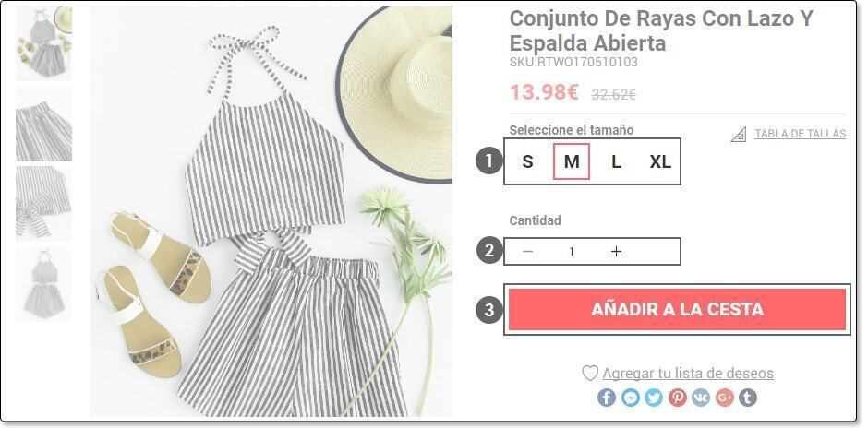868x428 pixels.
Task: Share the product on VK
Action: click(701, 398)
